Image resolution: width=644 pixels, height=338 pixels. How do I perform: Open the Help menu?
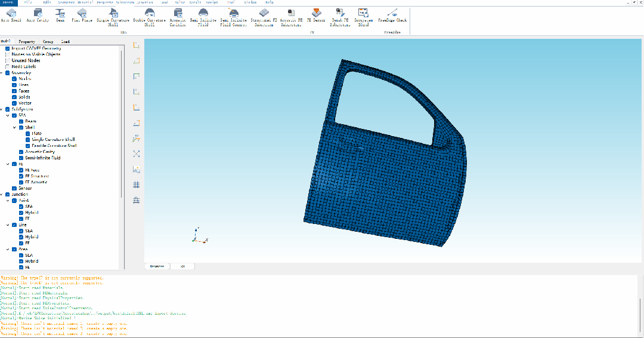270,2
